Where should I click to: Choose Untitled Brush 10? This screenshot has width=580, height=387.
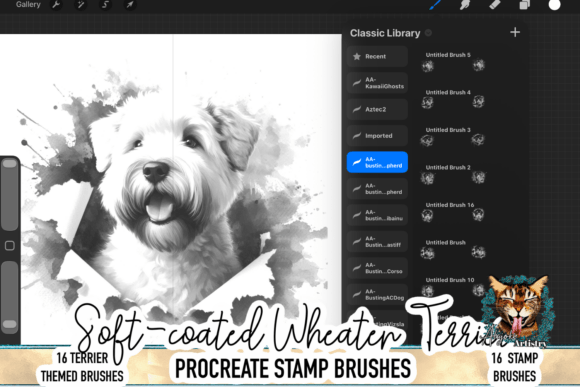(453, 287)
